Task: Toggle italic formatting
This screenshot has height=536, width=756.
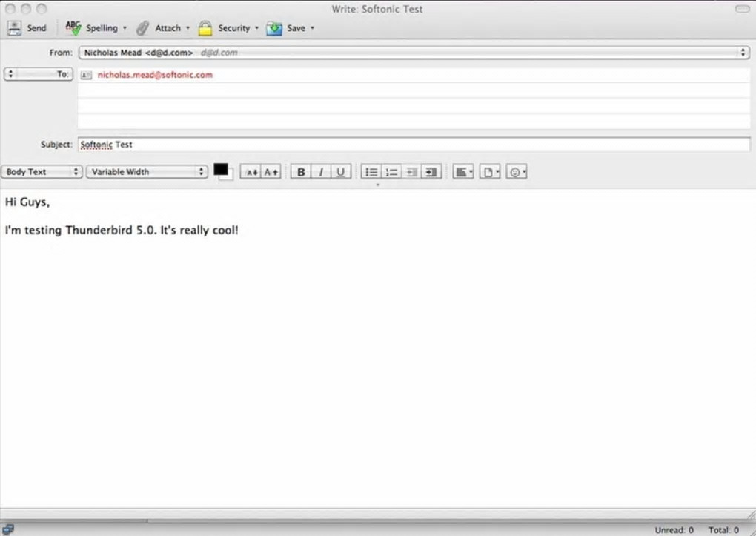Action: tap(321, 172)
